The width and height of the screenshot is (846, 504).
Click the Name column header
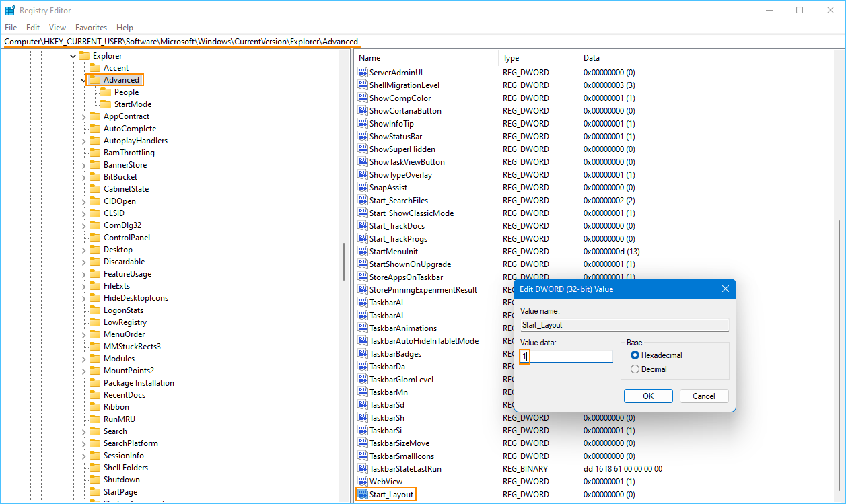coord(427,58)
